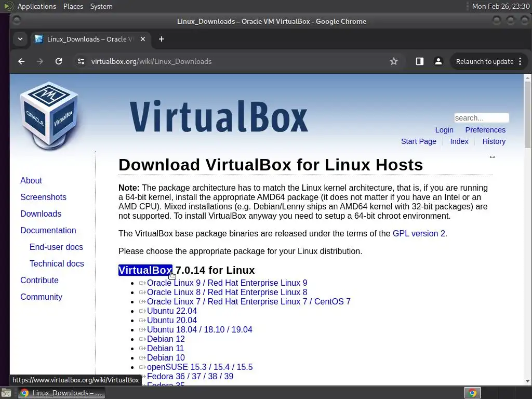Open Community in the sidebar
532x399 pixels.
[x=42, y=297]
